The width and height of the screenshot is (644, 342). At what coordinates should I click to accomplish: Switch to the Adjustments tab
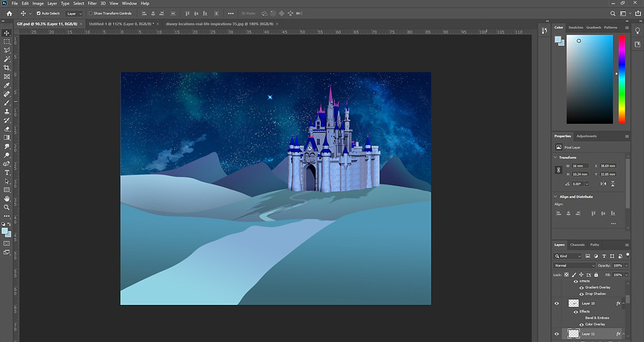[x=586, y=136]
